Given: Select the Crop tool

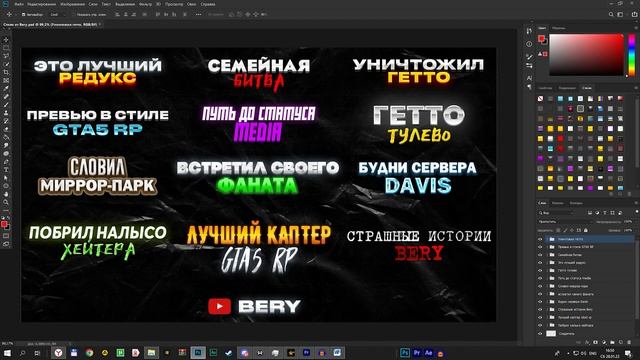Looking at the screenshot, I should [6, 72].
